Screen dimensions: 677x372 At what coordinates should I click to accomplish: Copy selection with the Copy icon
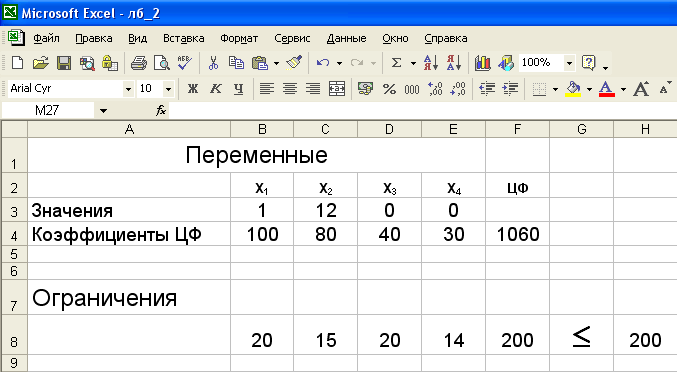[x=236, y=63]
